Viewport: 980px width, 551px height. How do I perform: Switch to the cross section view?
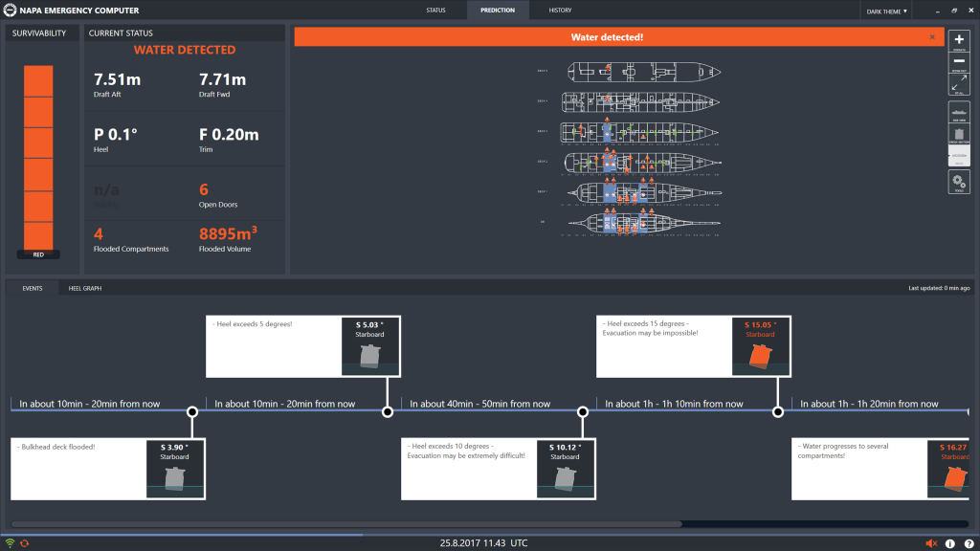(x=959, y=134)
